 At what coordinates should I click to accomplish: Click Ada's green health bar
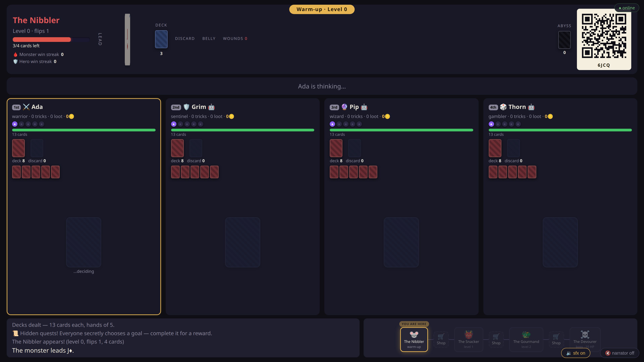pyautogui.click(x=84, y=130)
